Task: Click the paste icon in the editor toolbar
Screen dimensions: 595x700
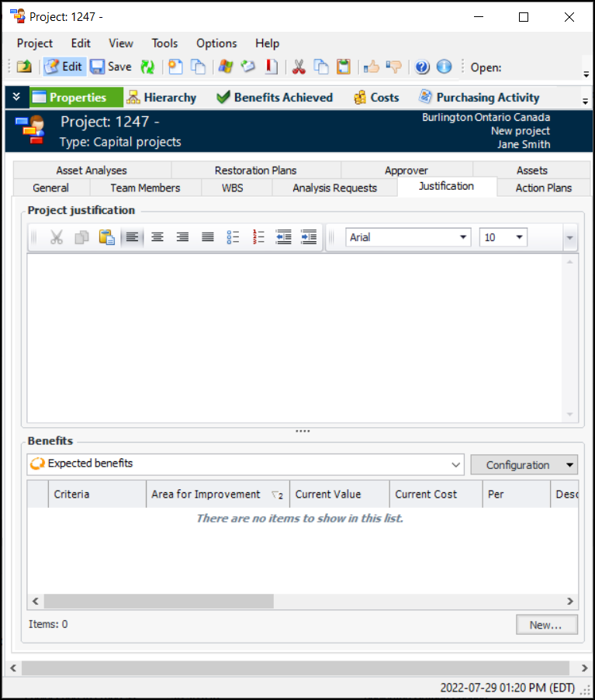Action: point(107,237)
